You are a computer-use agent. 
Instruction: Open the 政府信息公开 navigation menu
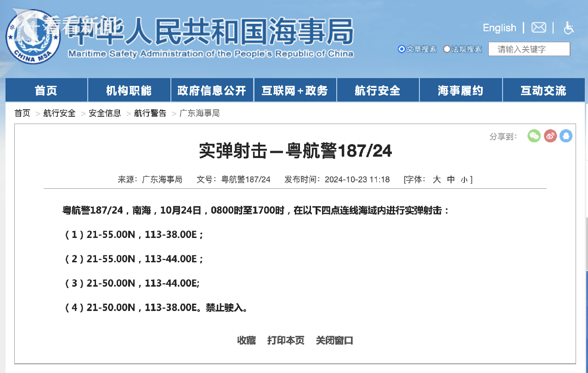[x=212, y=90]
